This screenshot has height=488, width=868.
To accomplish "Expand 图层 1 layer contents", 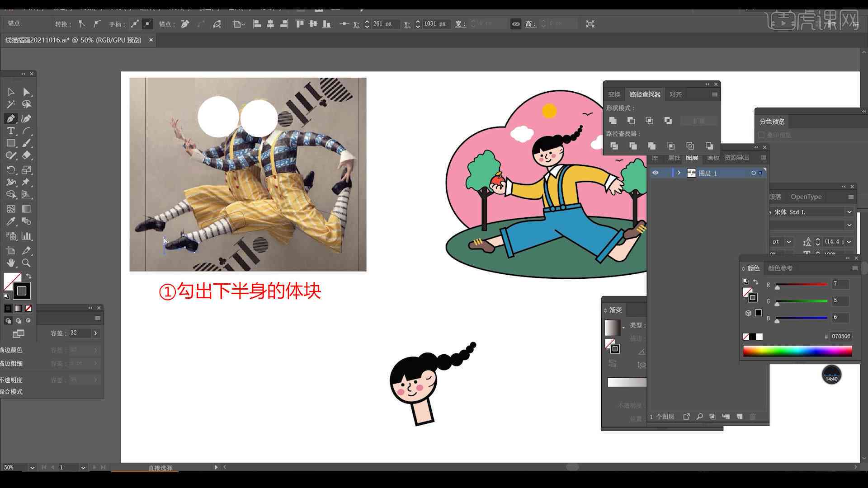I will click(x=679, y=173).
